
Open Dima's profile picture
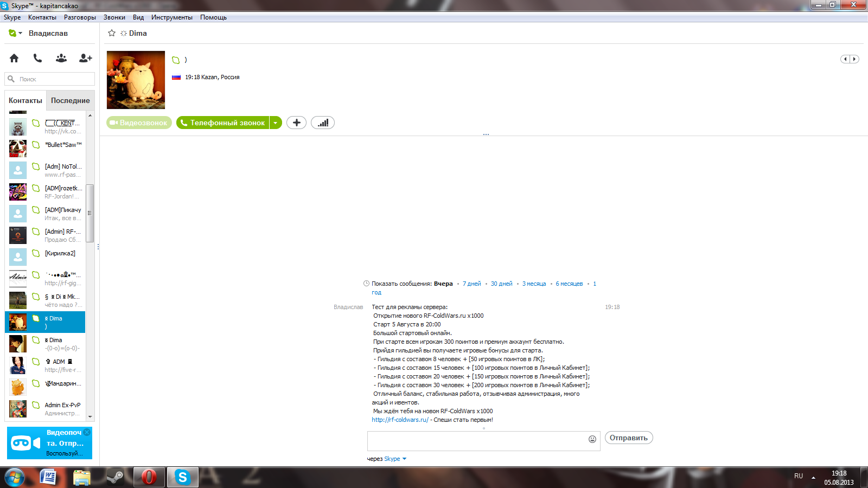[136, 80]
